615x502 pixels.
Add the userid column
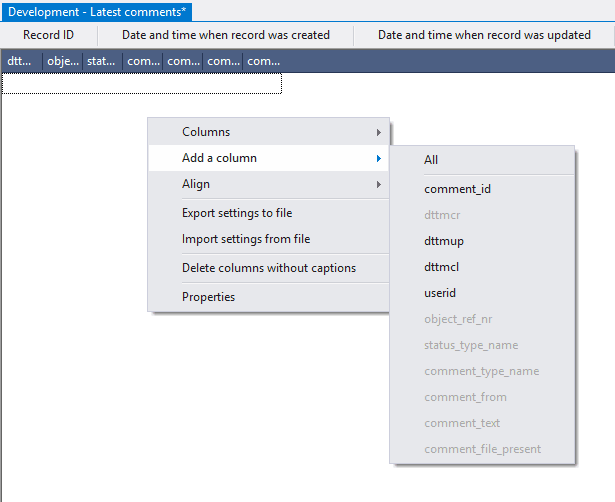[440, 293]
